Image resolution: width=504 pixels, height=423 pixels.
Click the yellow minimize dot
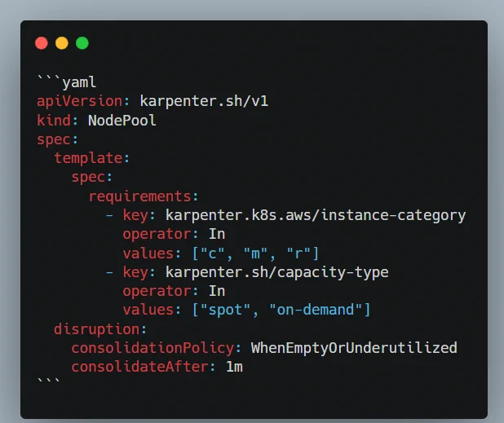coord(62,43)
